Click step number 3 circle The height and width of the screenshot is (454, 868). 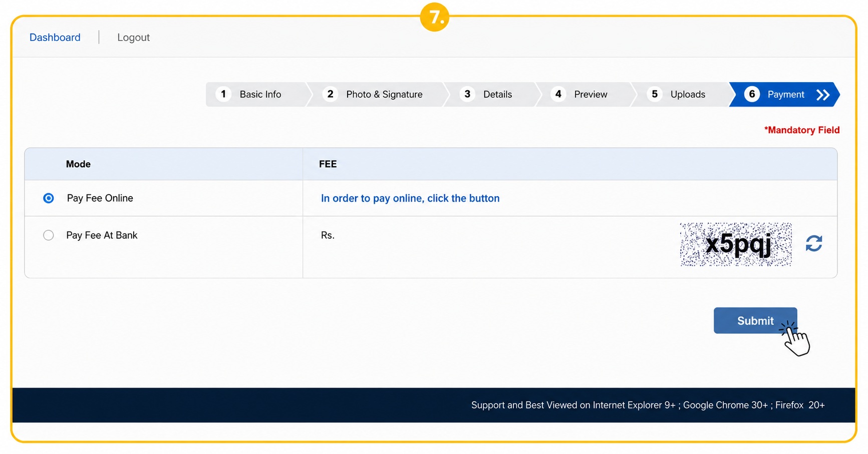pyautogui.click(x=467, y=94)
